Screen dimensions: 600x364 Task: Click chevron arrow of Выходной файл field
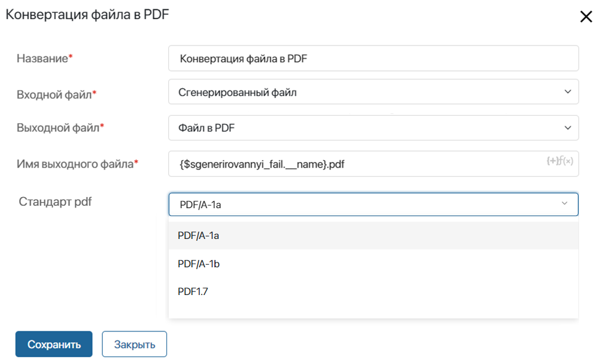tap(568, 128)
